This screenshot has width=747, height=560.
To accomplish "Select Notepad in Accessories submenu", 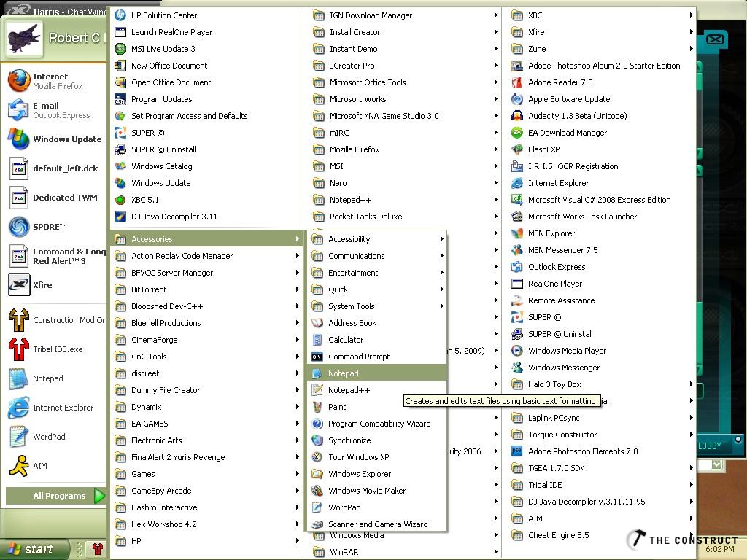I will [377, 373].
